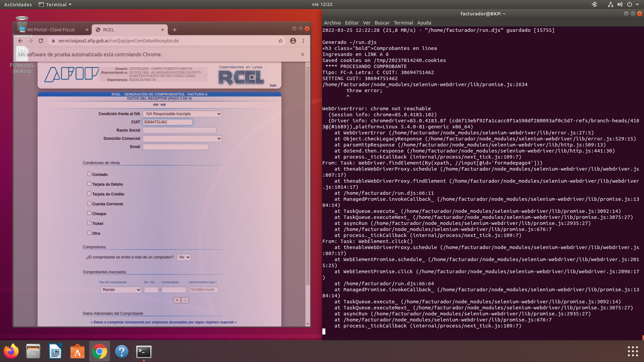Check the Otra checkbox
The height and width of the screenshot is (362, 644).
[x=89, y=233]
